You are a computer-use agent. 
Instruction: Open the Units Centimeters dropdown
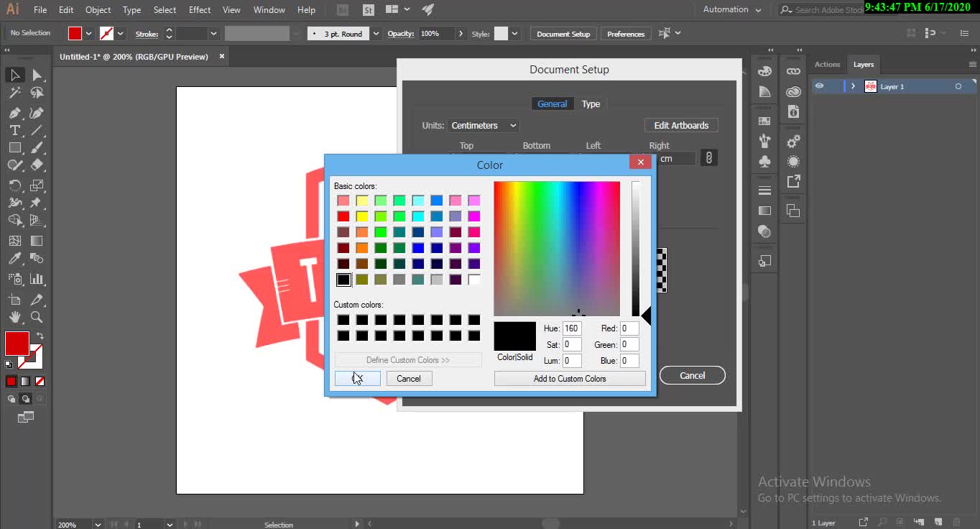point(484,125)
